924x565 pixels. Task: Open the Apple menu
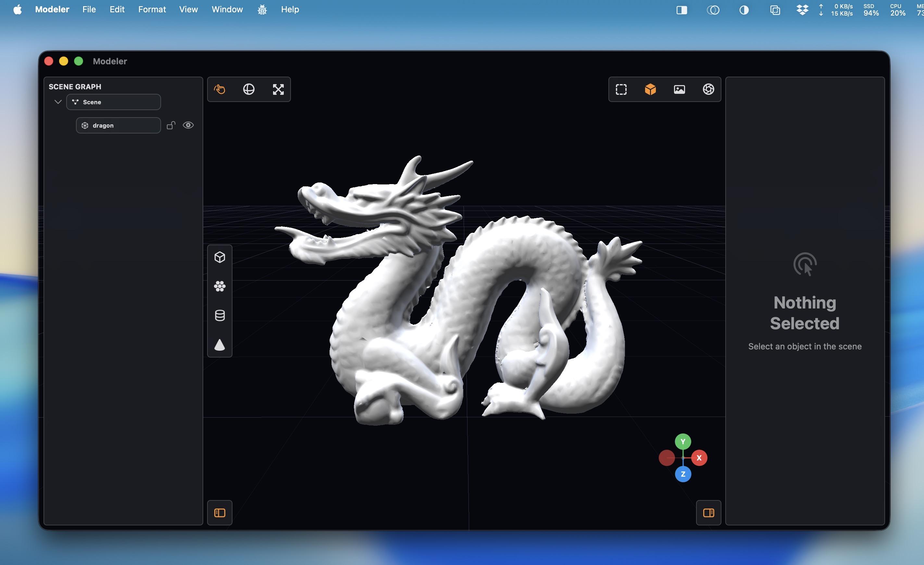(18, 9)
